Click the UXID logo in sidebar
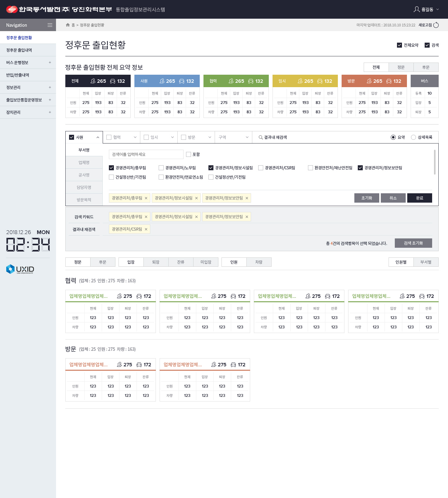 20,269
